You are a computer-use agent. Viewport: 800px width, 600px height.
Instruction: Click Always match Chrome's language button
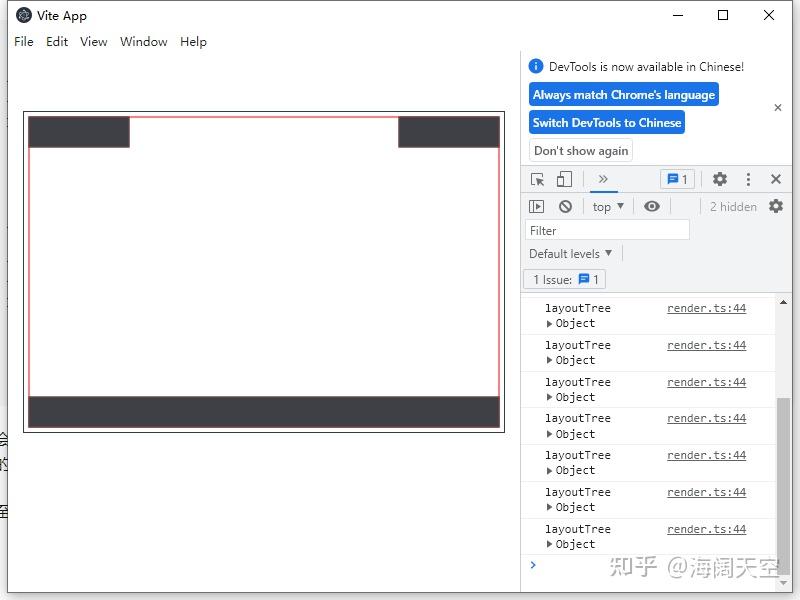tap(623, 95)
